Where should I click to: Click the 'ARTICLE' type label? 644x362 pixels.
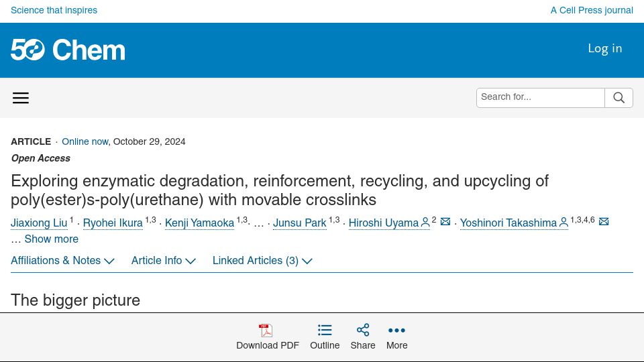click(31, 141)
